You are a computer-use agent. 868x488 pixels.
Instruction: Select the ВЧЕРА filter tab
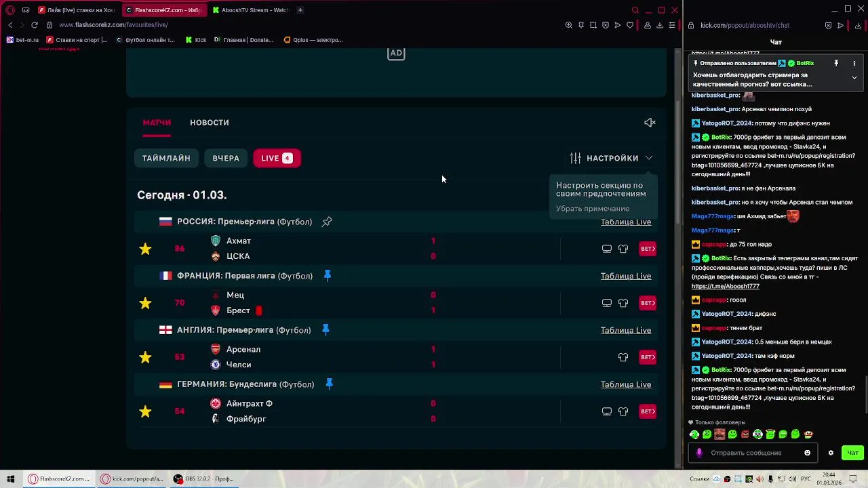[x=226, y=158]
